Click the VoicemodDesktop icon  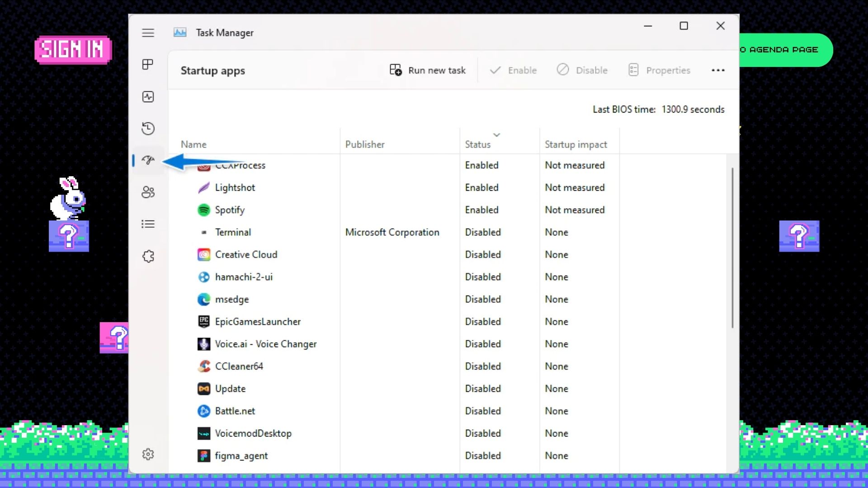coord(204,433)
